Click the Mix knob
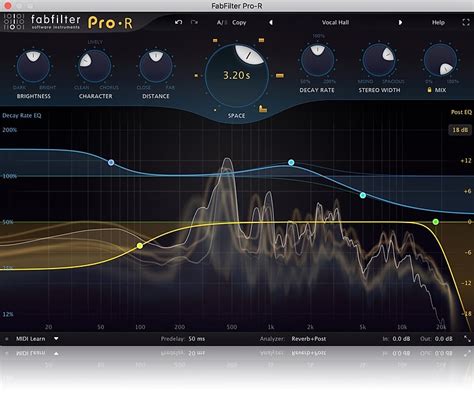Screen dimensions: 474x401 pos(440,60)
